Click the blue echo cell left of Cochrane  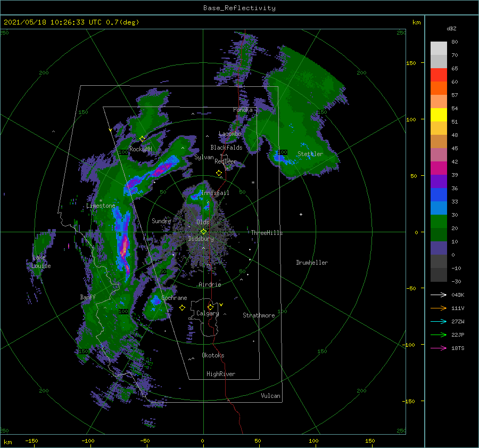point(155,300)
